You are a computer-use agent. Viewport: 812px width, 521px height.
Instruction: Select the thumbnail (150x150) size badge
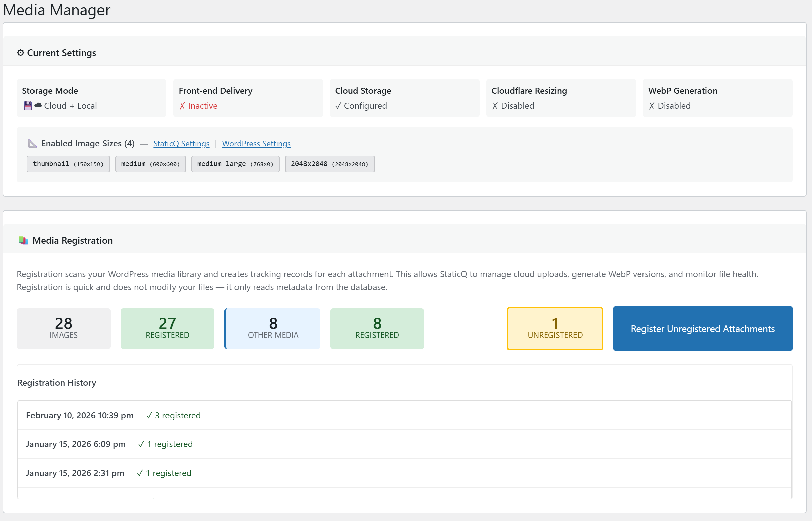pyautogui.click(x=68, y=164)
